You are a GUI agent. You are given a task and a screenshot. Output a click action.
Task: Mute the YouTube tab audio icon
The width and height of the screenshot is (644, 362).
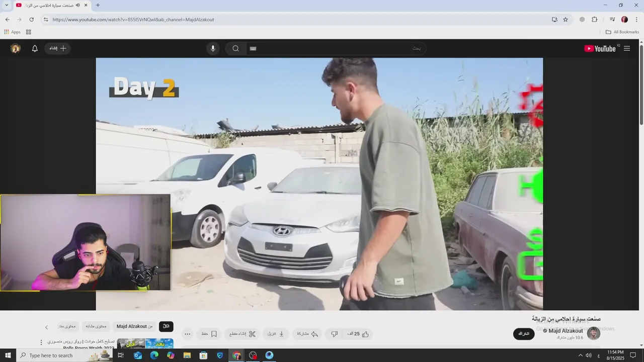point(77,5)
